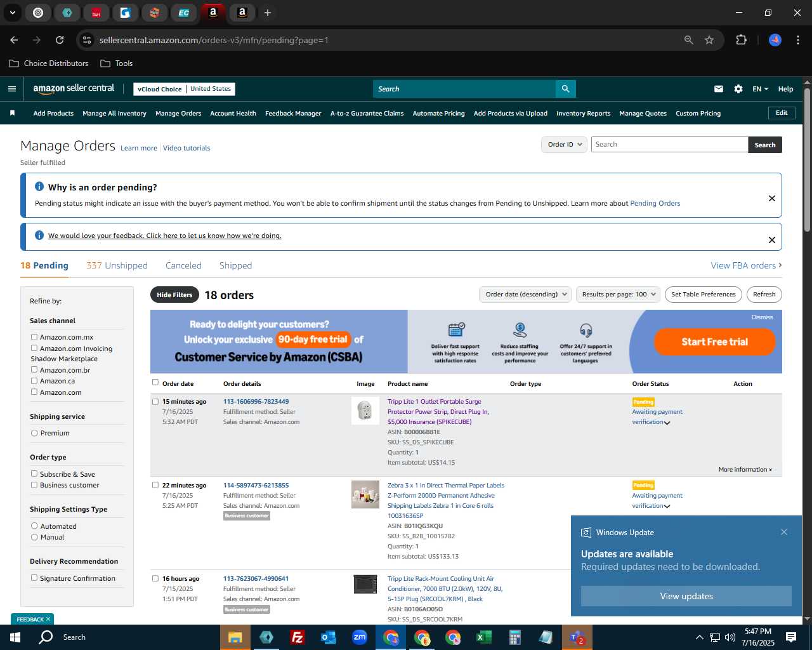Image resolution: width=812 pixels, height=650 pixels.
Task: Open Automate Pricing in navigation
Action: [438, 114]
